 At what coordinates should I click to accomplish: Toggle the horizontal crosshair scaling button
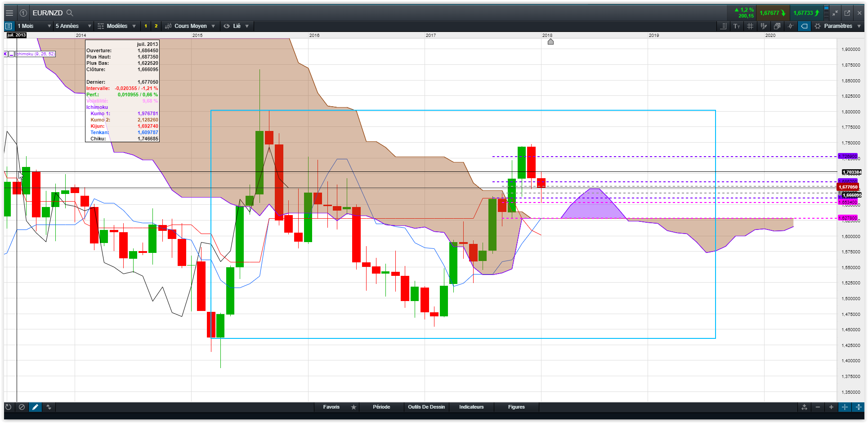[845, 407]
